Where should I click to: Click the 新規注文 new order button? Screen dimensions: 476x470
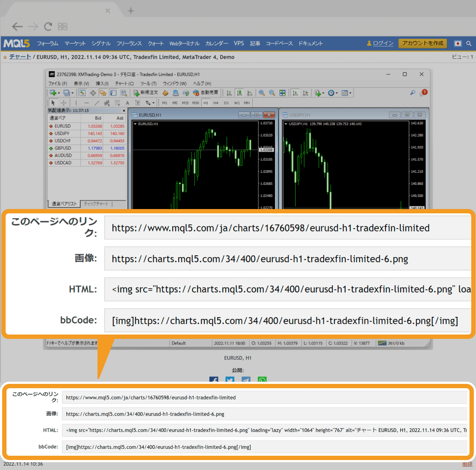coord(146,93)
